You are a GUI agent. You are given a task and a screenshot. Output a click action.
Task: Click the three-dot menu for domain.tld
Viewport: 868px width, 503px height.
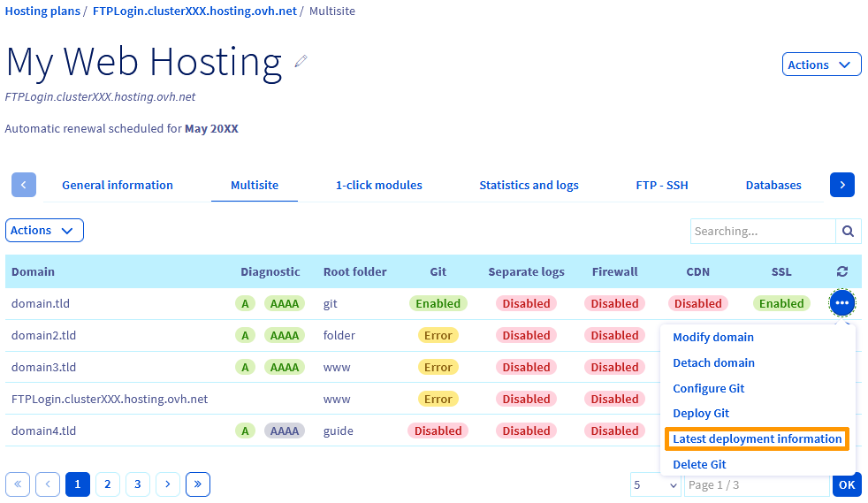coord(841,303)
